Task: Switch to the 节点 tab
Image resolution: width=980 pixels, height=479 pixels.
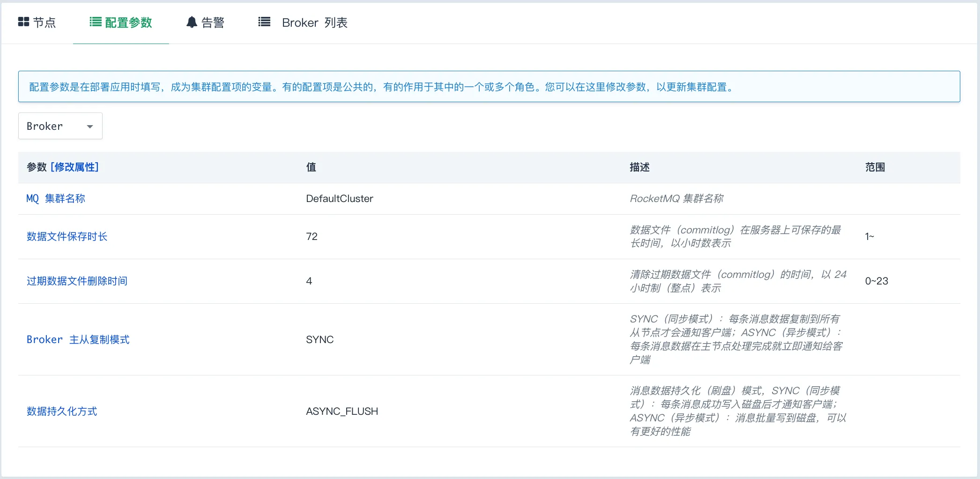Action: (37, 22)
